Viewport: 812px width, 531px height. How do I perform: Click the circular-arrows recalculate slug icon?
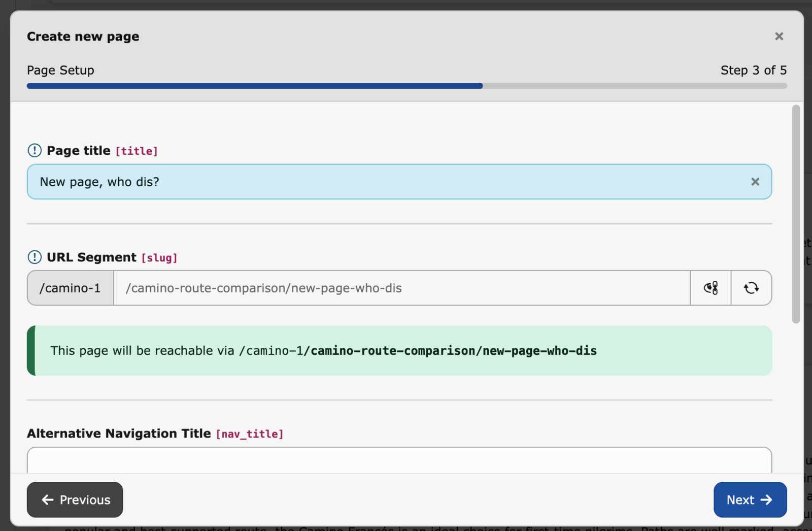[x=751, y=288]
